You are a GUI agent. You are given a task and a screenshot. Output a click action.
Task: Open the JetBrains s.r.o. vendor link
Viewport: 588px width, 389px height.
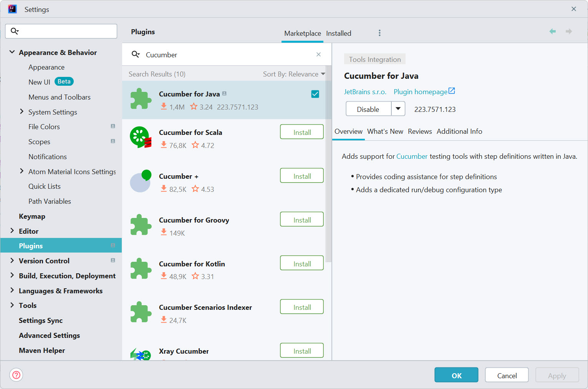coord(365,92)
